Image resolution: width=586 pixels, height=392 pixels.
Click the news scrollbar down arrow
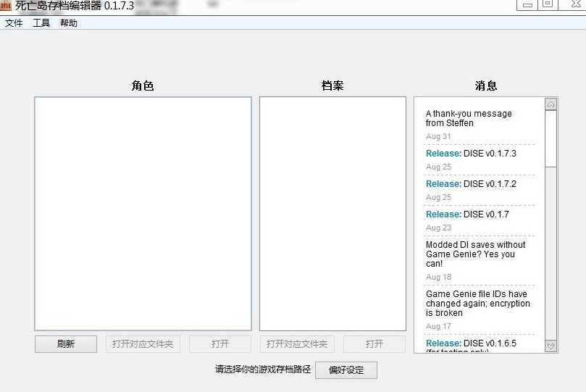(551, 346)
